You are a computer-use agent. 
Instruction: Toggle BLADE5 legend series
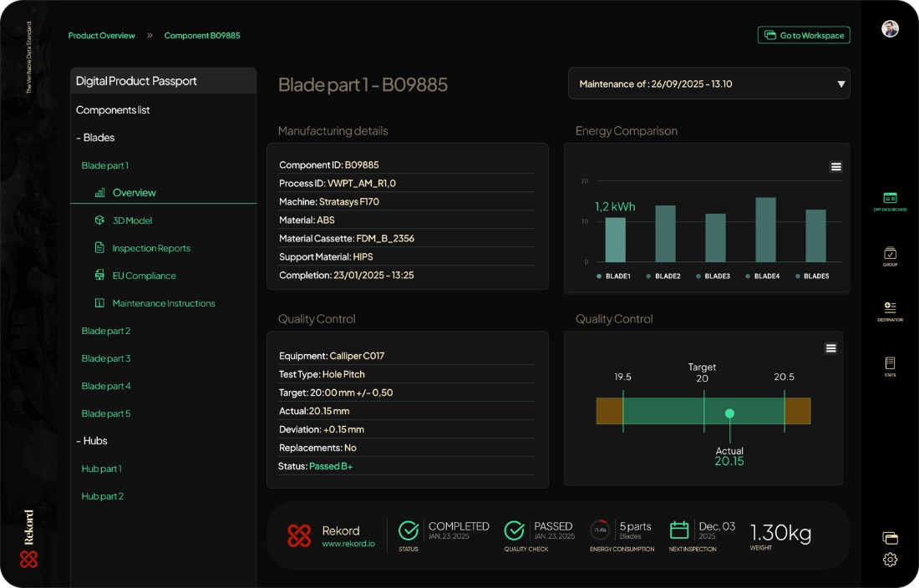tap(812, 276)
